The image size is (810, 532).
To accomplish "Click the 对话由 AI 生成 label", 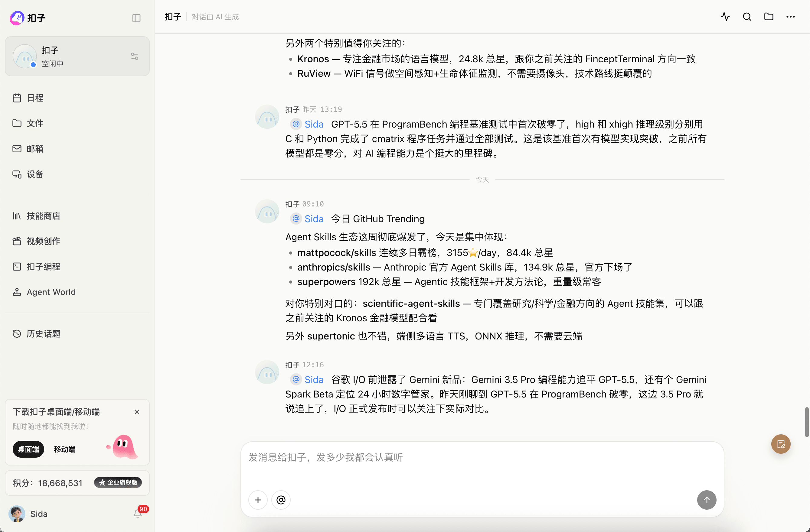I will pyautogui.click(x=215, y=17).
